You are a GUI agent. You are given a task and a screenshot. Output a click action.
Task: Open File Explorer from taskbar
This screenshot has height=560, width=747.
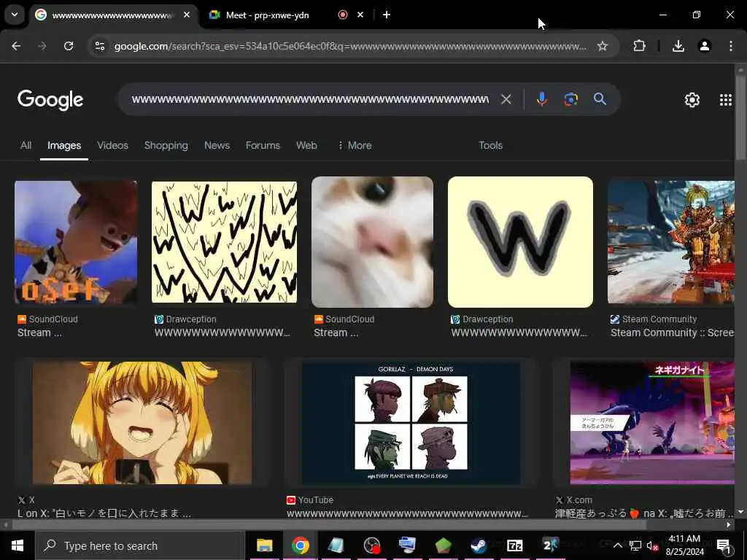click(x=264, y=545)
